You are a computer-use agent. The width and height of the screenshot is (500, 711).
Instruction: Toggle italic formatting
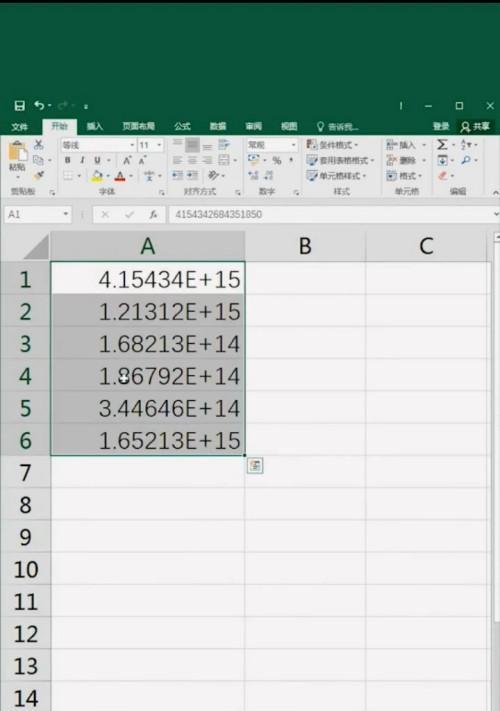click(x=82, y=160)
